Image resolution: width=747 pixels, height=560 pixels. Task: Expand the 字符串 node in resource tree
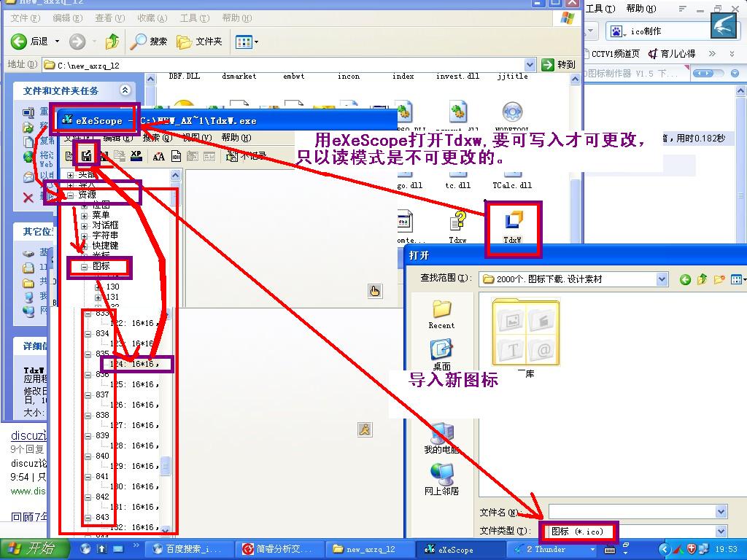click(x=85, y=236)
